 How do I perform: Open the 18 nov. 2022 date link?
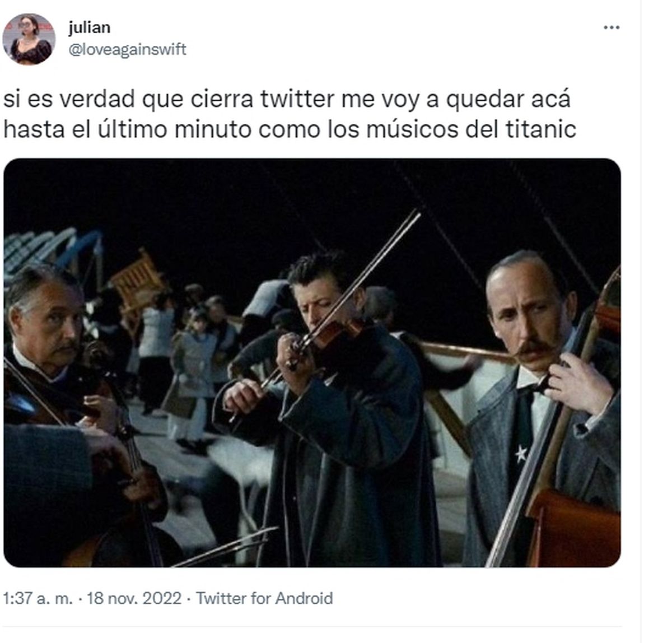coord(134,598)
